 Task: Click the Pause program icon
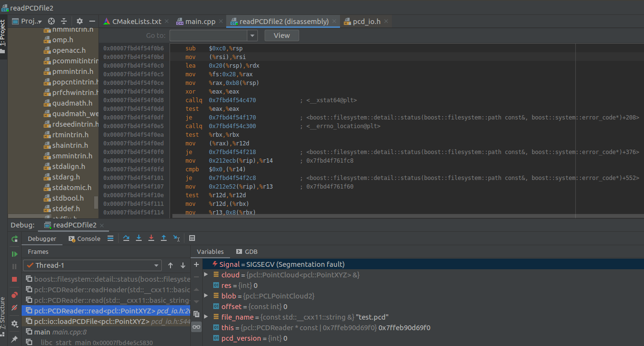[14, 266]
